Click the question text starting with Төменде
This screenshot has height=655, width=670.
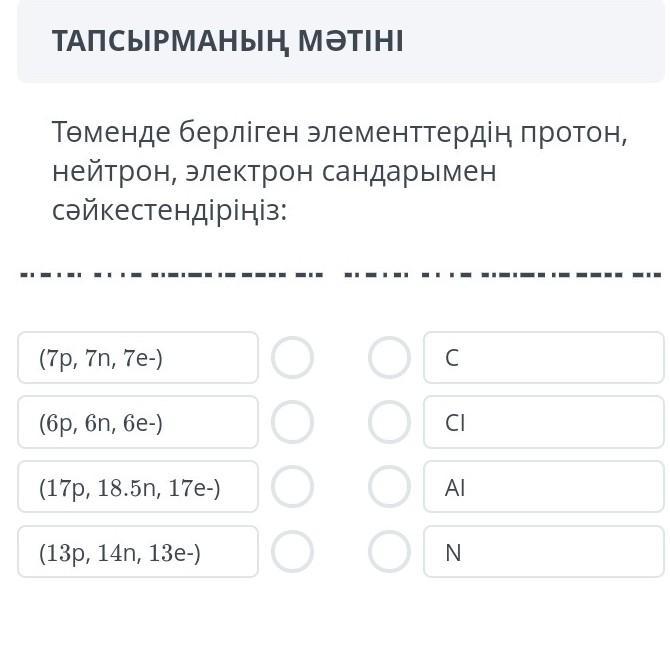click(x=340, y=172)
